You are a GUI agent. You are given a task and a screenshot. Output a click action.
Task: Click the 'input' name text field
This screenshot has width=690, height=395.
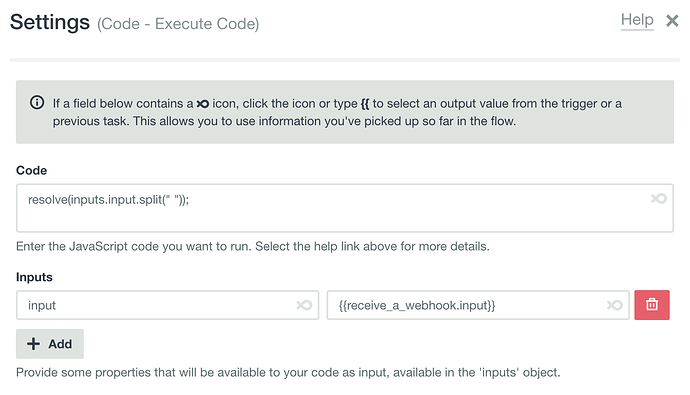coord(167,305)
